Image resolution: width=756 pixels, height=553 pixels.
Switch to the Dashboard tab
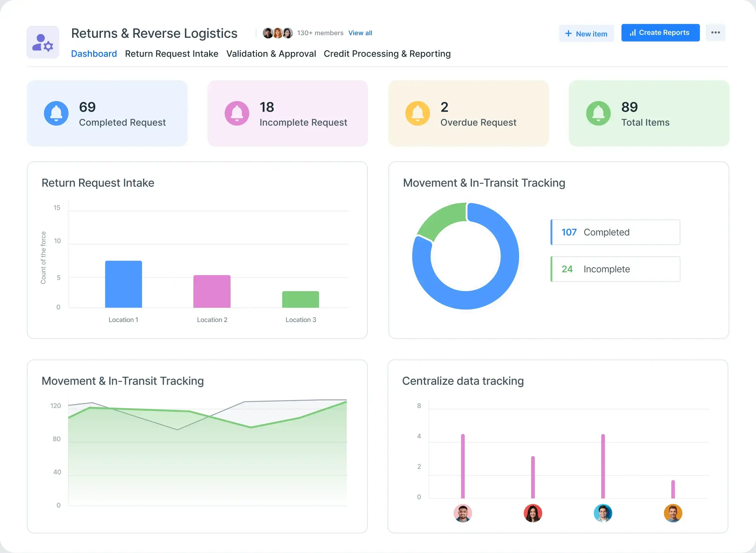[94, 54]
